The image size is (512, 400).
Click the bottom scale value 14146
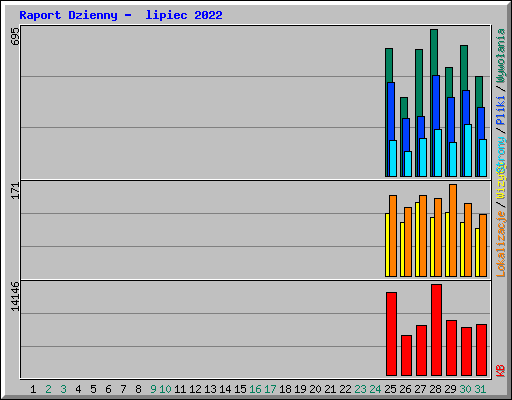click(x=15, y=297)
